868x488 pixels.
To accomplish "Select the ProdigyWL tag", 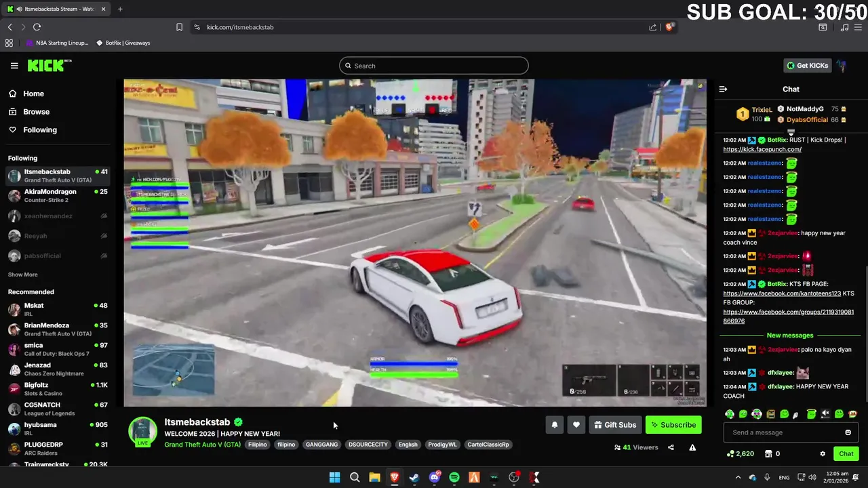I will coord(442,445).
